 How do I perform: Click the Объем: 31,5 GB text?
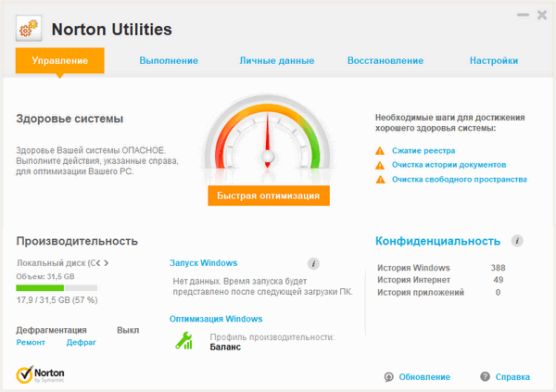click(45, 276)
